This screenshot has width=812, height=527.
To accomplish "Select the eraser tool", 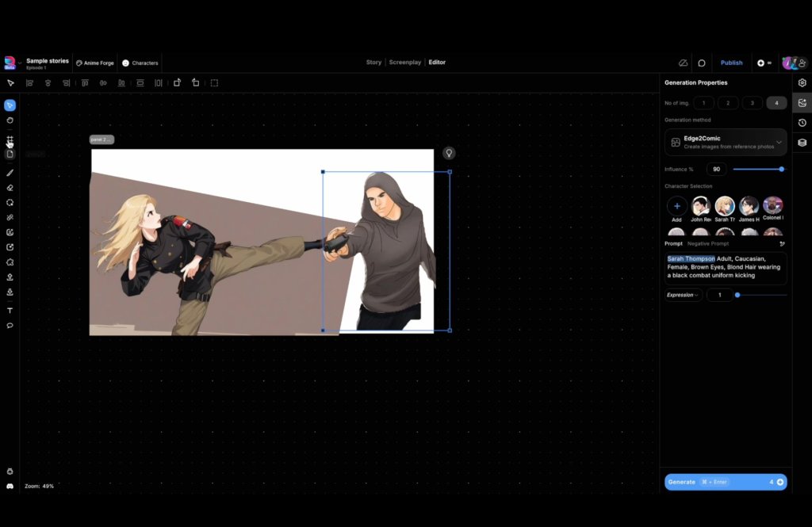I will tap(10, 188).
